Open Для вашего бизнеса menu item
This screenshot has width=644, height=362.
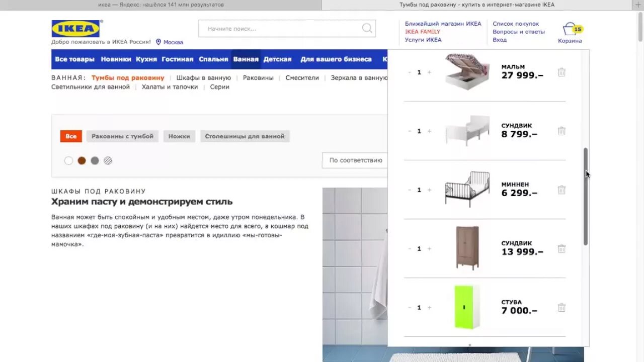[x=336, y=59]
